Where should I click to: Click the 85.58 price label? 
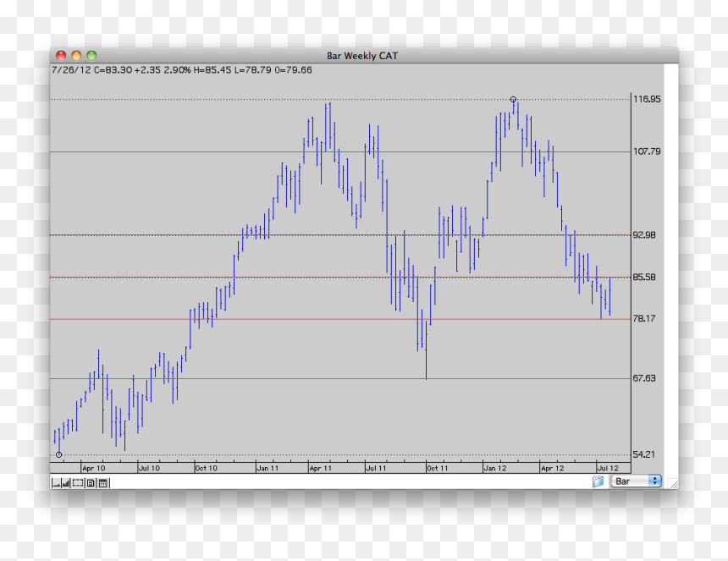coord(644,277)
